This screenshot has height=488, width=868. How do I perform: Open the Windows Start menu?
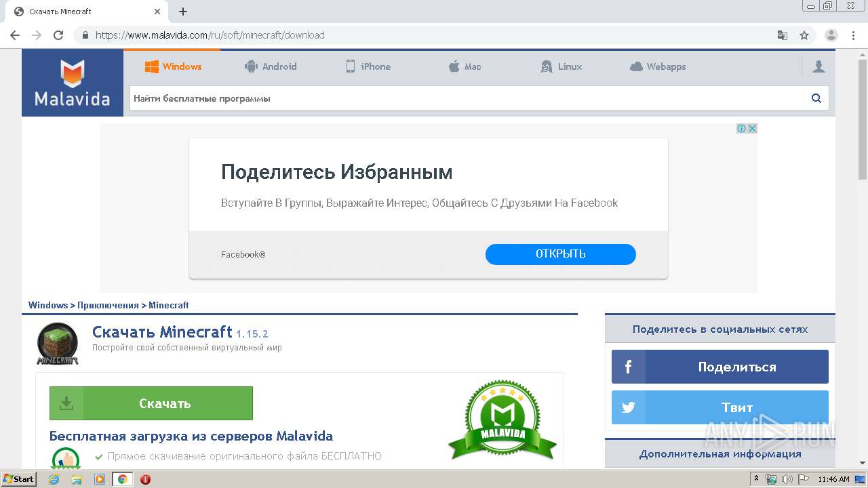click(x=19, y=479)
